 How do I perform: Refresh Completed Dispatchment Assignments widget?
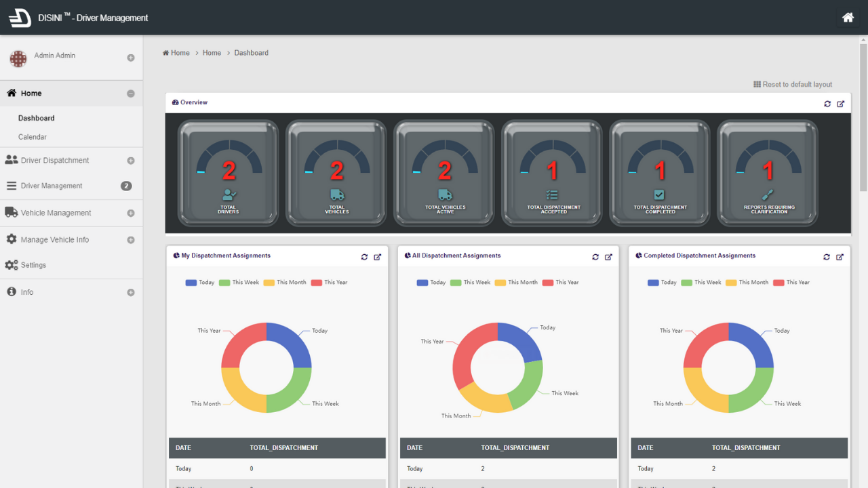click(x=827, y=257)
